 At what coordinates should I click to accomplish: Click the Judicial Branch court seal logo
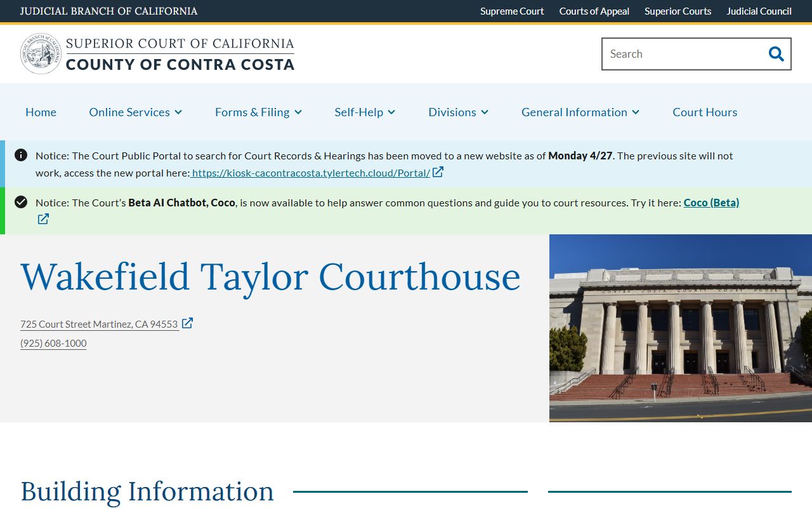[41, 54]
